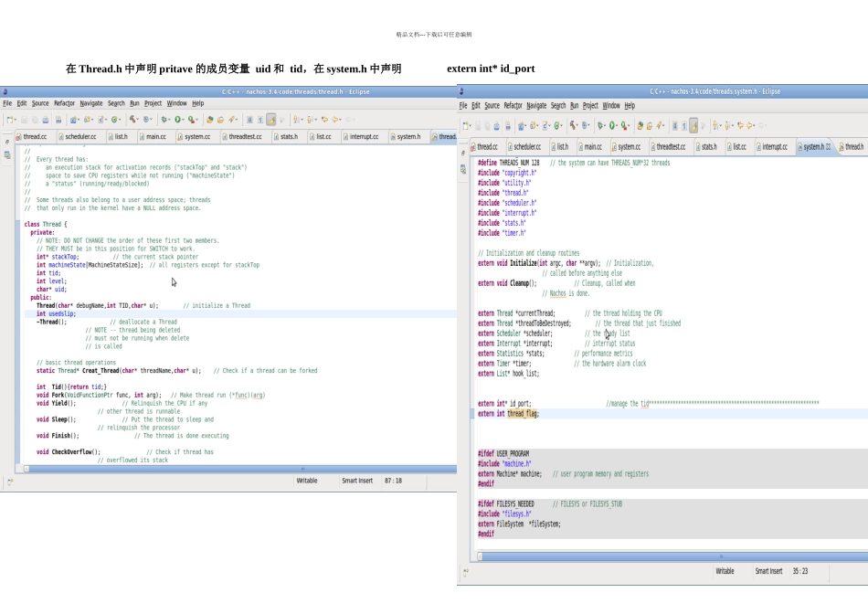Click the External Tools icon in thread.h window
The image size is (868, 614).
tap(193, 119)
